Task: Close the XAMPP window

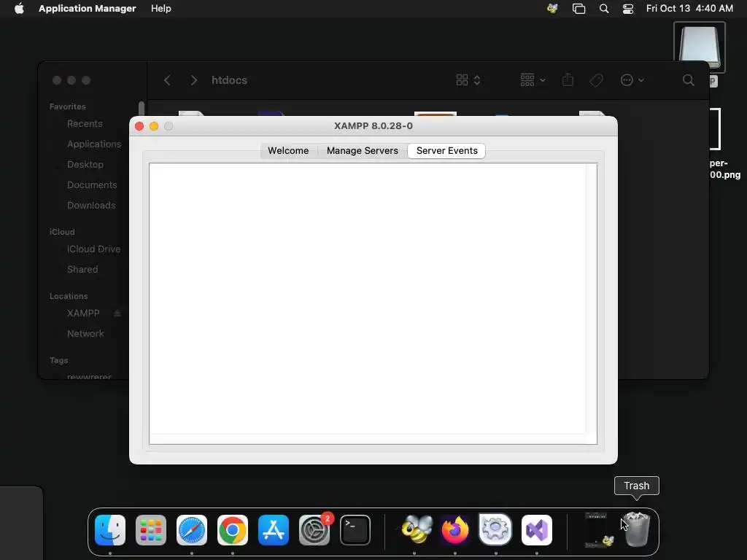Action: coord(139,126)
